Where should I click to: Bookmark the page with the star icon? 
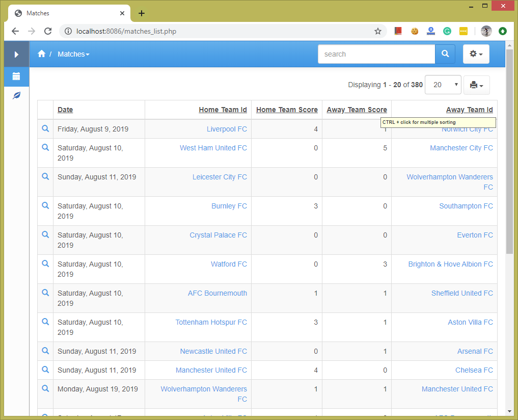click(x=378, y=31)
